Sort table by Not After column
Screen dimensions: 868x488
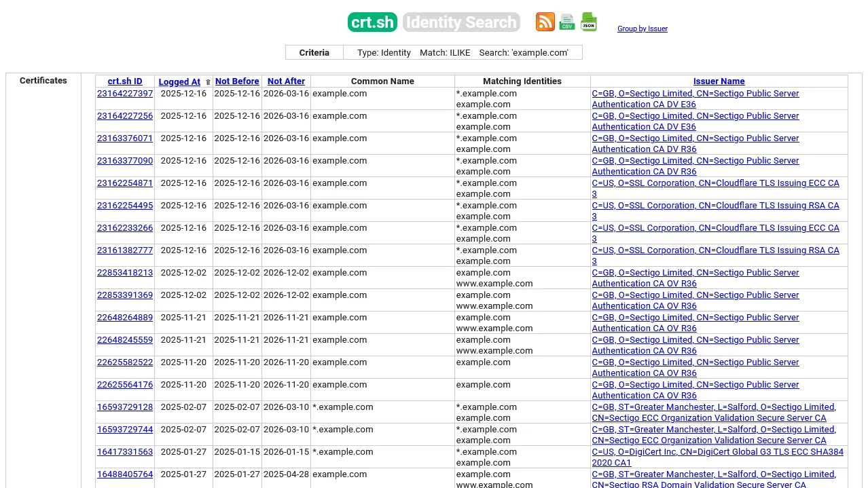(x=285, y=81)
